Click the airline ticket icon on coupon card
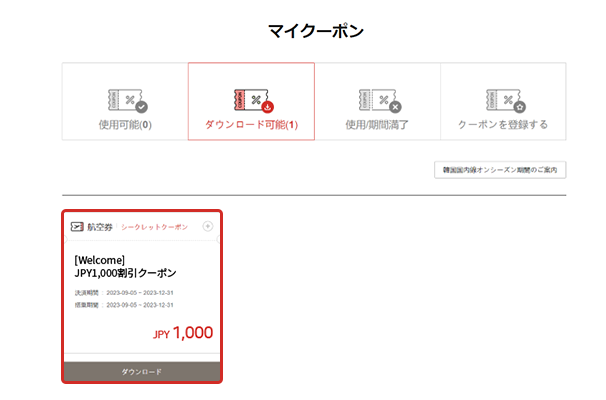 (x=77, y=227)
